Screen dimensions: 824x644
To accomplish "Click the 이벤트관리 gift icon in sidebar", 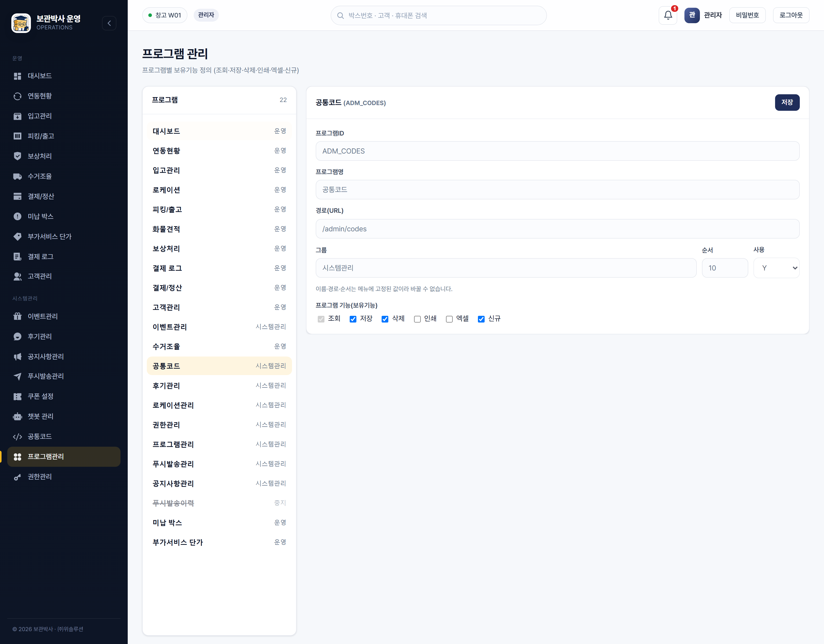I will pos(17,316).
